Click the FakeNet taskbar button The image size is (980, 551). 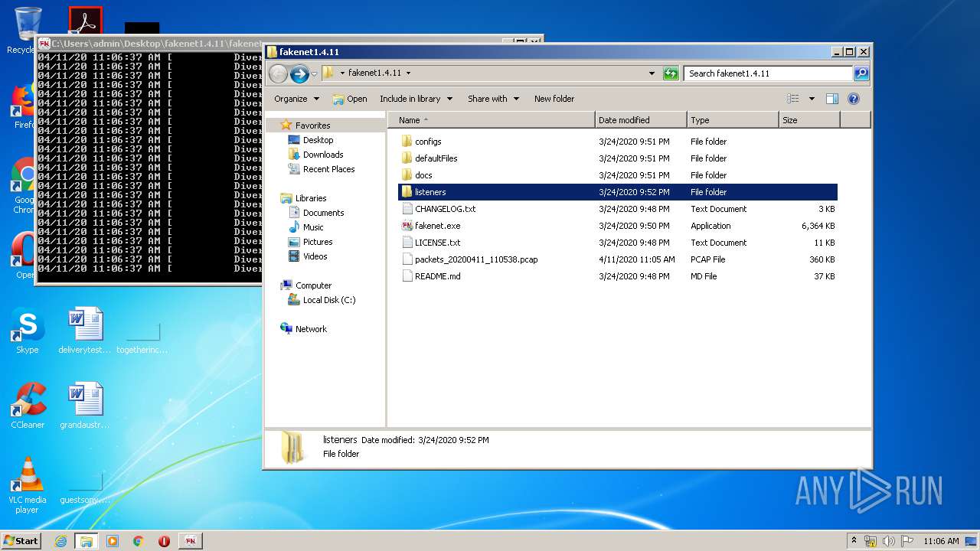[191, 541]
